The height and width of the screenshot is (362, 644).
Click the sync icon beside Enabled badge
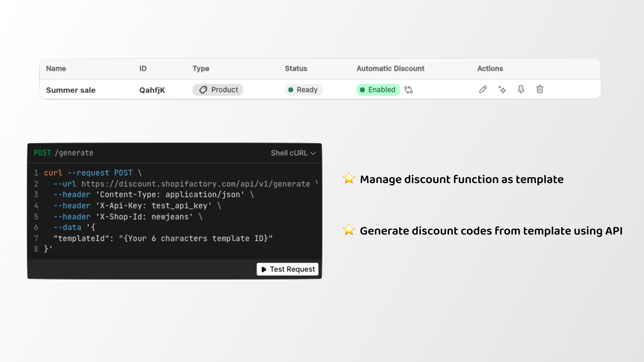pos(408,90)
